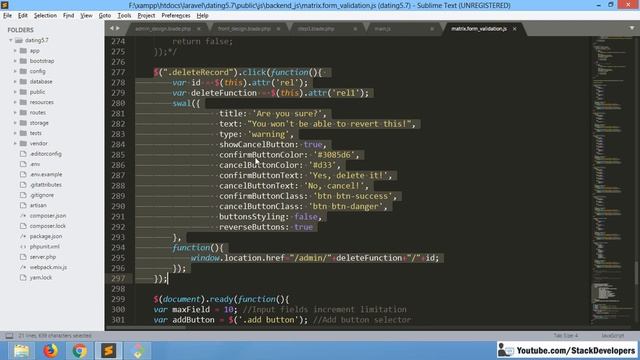Open the Project menu

pos(146,16)
